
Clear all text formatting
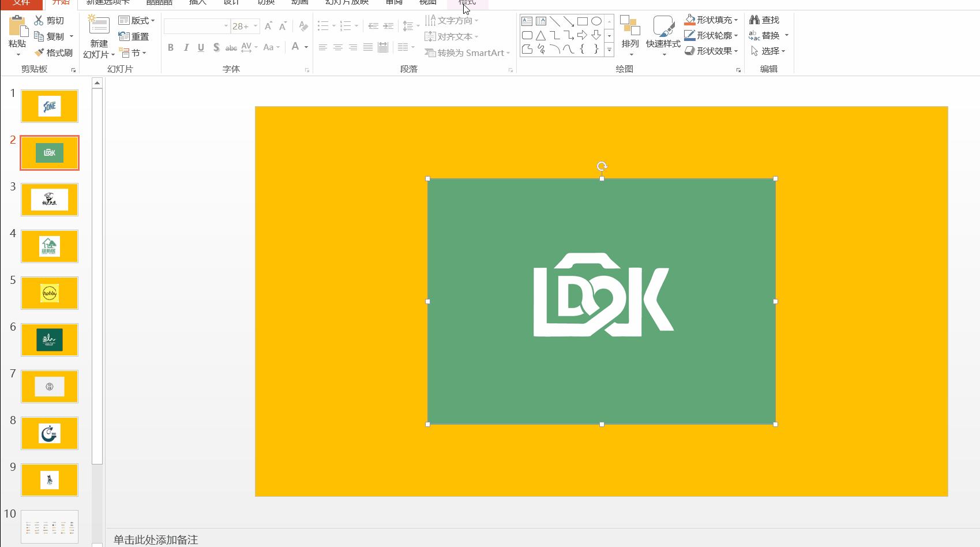coord(303,27)
